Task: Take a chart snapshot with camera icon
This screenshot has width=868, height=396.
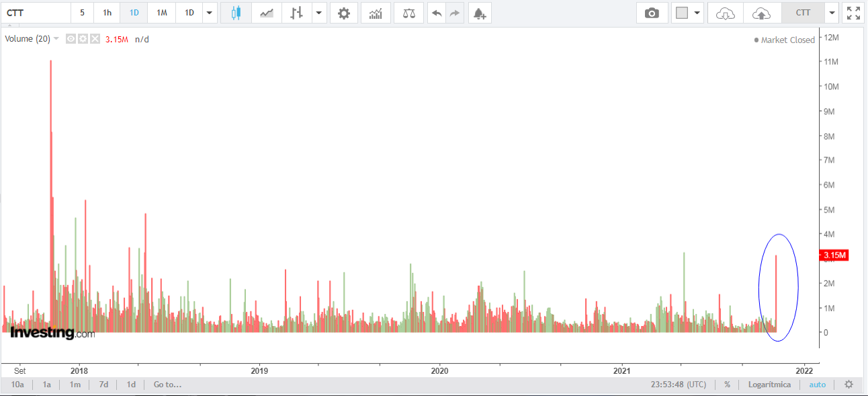Action: (x=651, y=13)
